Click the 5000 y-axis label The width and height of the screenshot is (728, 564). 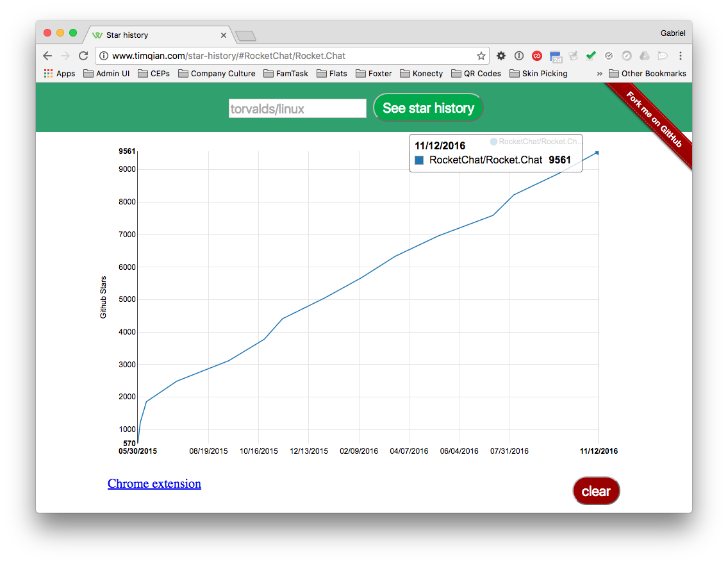pos(127,299)
